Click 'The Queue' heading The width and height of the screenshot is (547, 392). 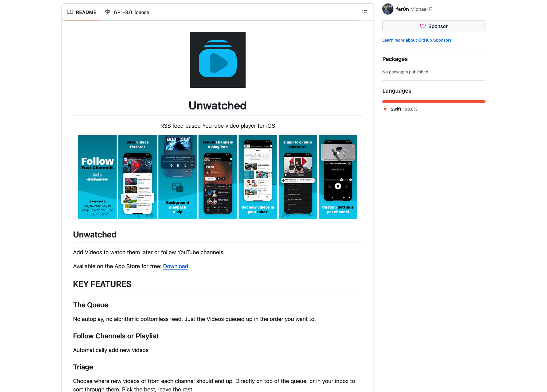point(91,305)
